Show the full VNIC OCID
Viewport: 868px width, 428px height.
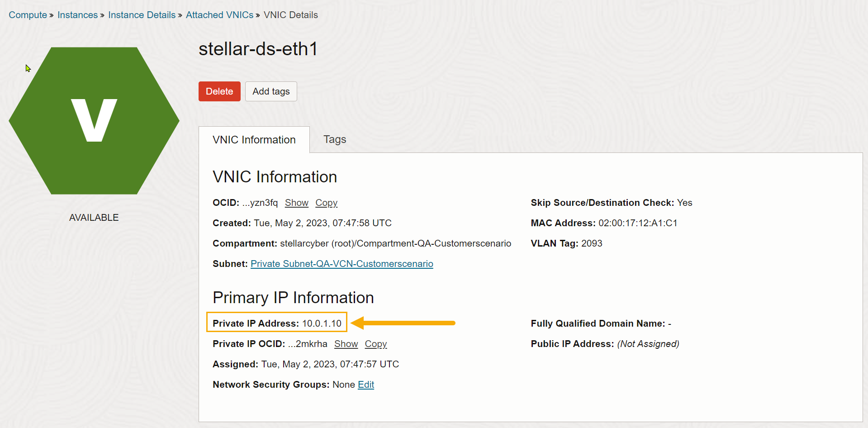296,203
